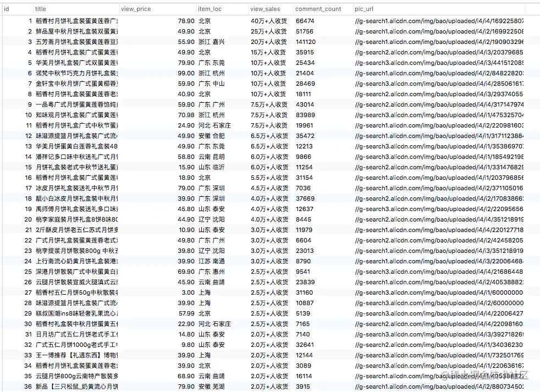Click the title cell starting with 新品【三只松鼠
540x392 pixels.
[76, 387]
